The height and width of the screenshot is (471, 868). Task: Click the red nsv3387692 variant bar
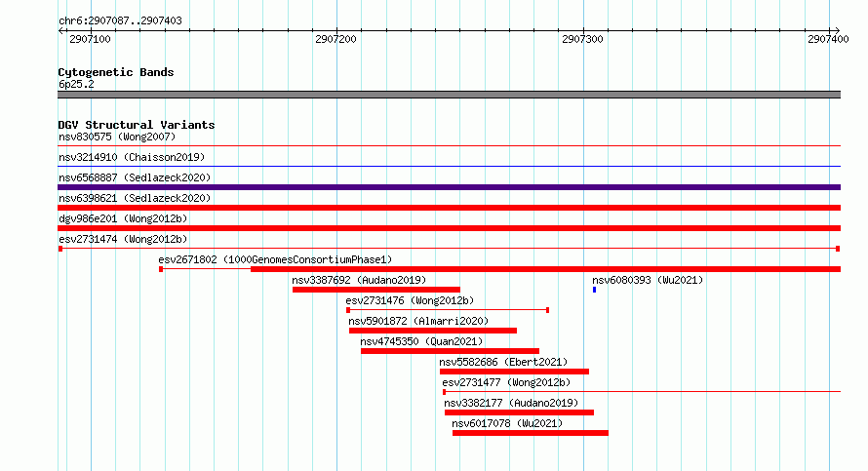coord(376,290)
